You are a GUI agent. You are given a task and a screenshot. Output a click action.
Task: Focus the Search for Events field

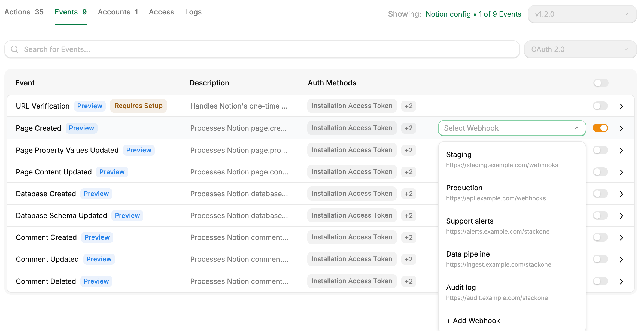point(262,49)
